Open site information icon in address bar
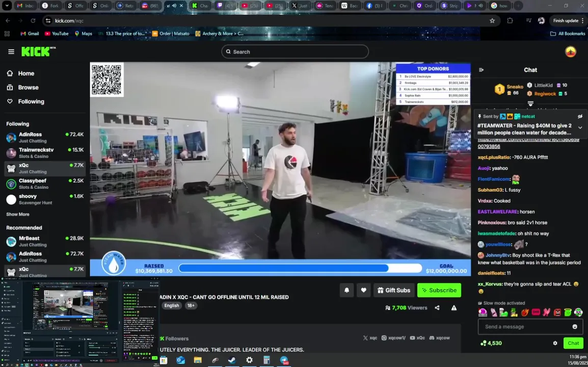The height and width of the screenshot is (367, 588). pyautogui.click(x=48, y=20)
